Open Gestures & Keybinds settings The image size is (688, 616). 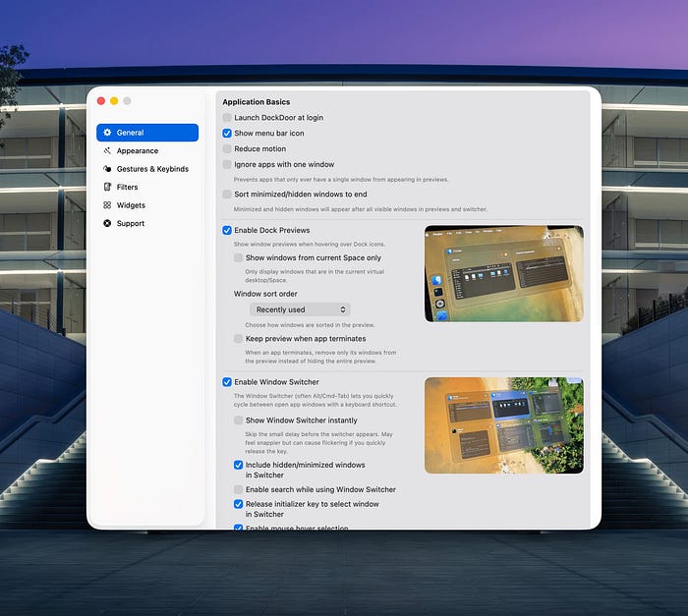coord(147,169)
